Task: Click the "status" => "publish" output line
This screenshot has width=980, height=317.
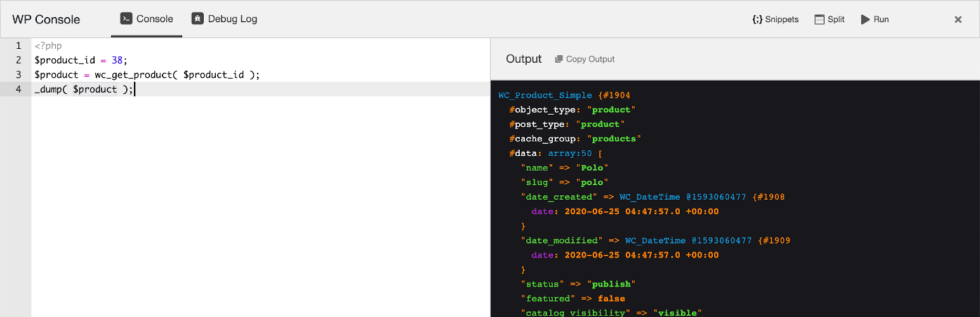Action: pos(578,284)
